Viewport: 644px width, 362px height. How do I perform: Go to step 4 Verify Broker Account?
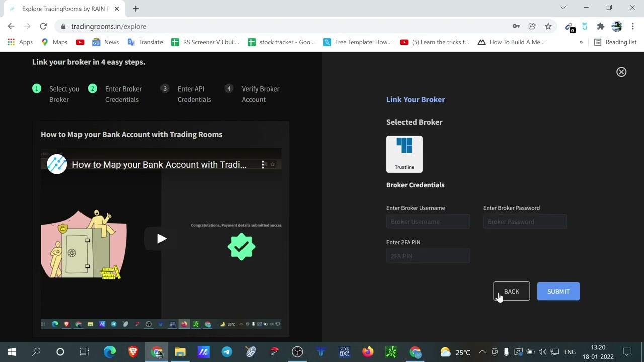click(x=253, y=94)
